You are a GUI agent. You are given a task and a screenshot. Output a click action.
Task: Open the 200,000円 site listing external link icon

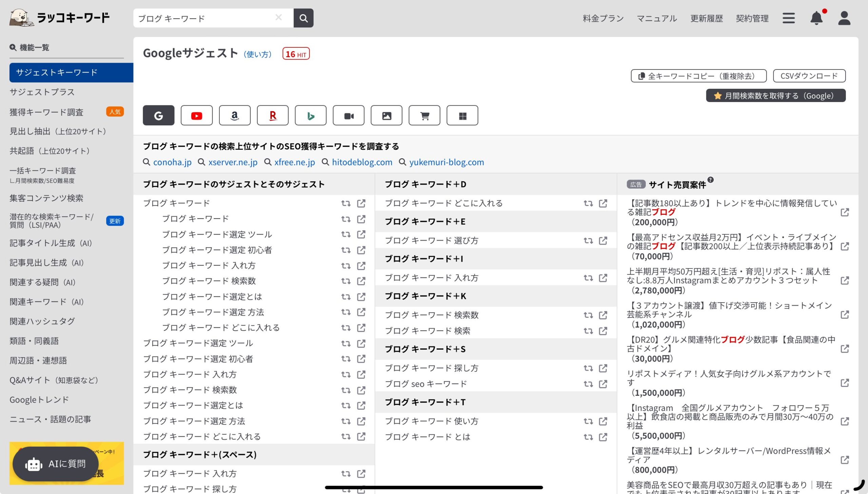pos(845,212)
